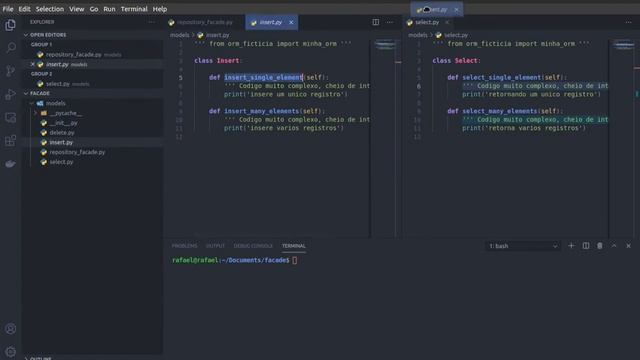The image size is (640, 360).
Task: Collapse the Open Editors section
Action: 48,35
